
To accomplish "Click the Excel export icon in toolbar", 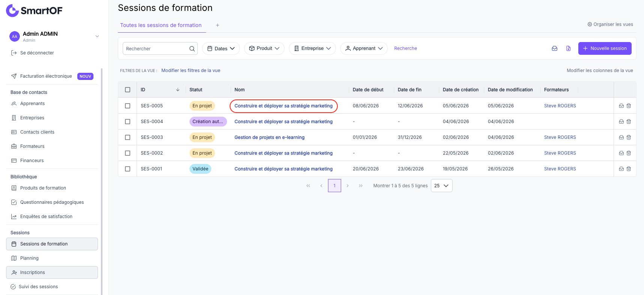I will pyautogui.click(x=568, y=48).
